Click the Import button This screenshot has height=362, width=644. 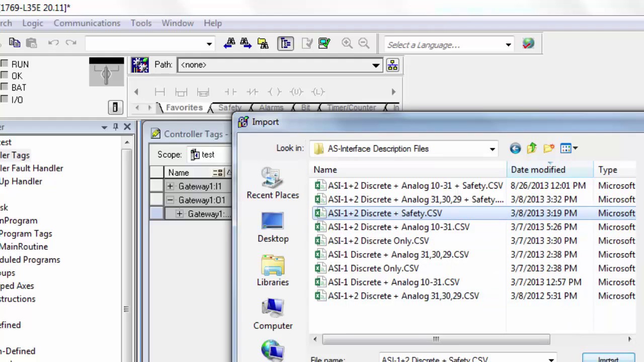pyautogui.click(x=608, y=359)
